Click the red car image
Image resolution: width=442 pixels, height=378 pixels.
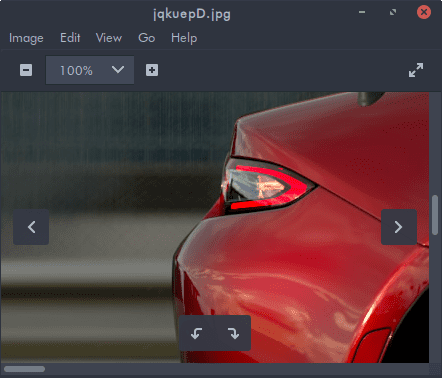coord(215,228)
